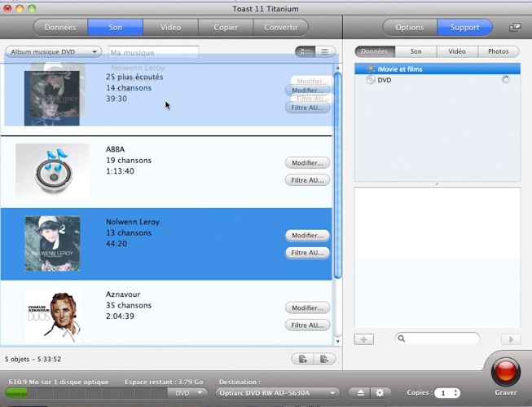The height and width of the screenshot is (407, 532).
Task: Click the play preview button
Action: [511, 339]
